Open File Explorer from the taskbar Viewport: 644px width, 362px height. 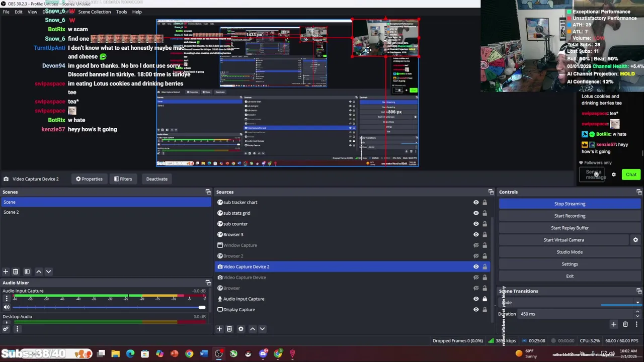115,354
